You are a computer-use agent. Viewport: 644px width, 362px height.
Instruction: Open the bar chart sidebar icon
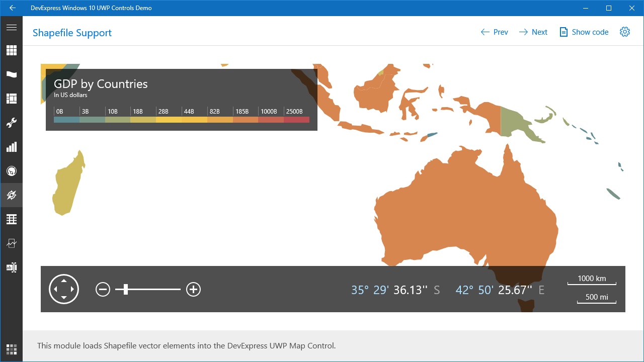(x=11, y=147)
